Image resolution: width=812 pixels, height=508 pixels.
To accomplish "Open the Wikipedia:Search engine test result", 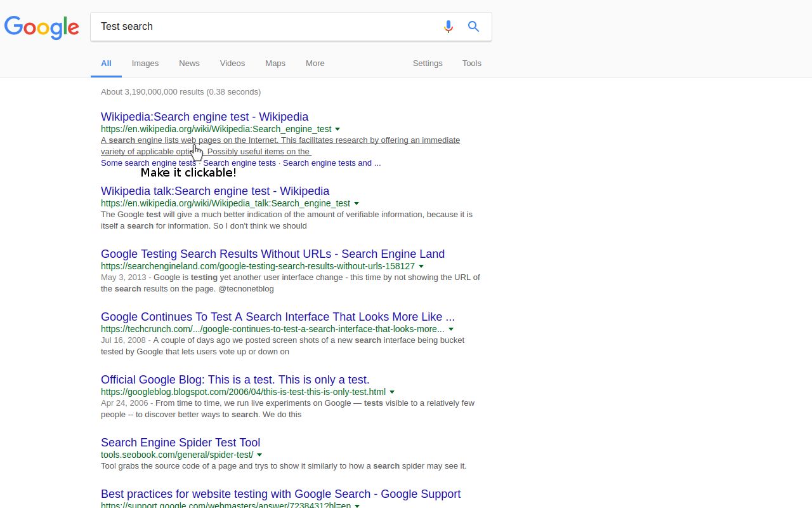I will [x=204, y=117].
